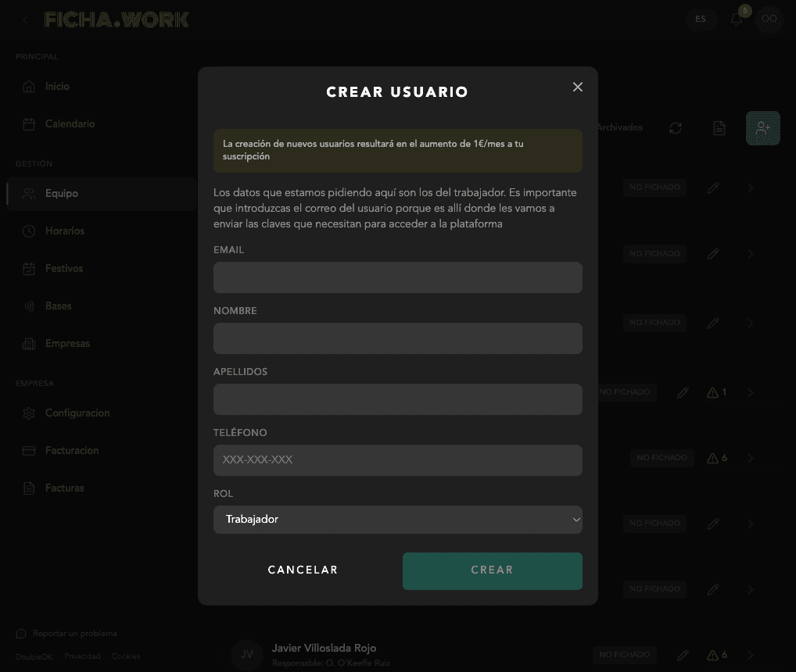Open the Rol dropdown showing Trabajador
The image size is (796, 672).
click(x=397, y=520)
